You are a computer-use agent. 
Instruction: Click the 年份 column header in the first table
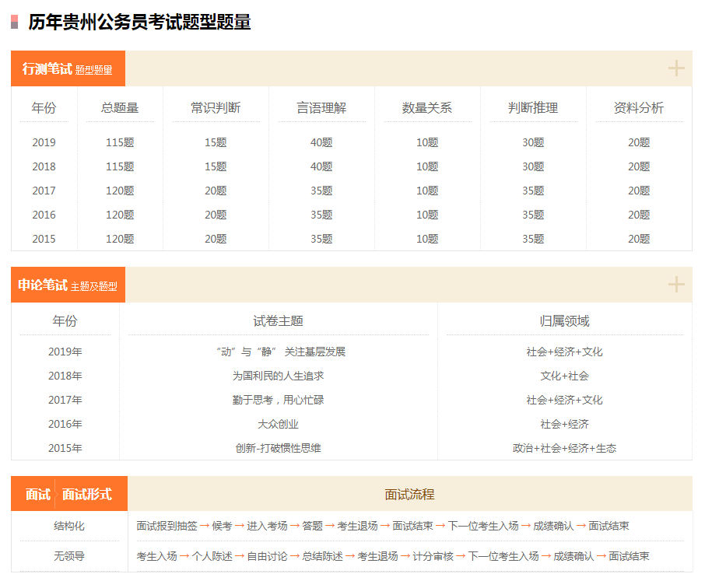click(44, 110)
